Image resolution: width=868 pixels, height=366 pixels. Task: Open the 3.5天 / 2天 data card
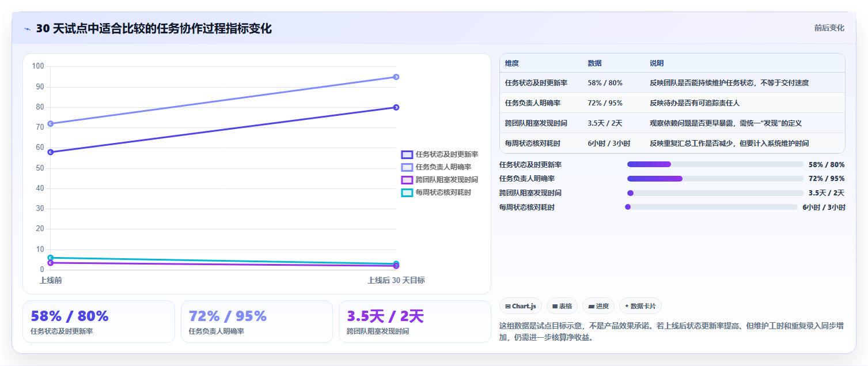coord(415,322)
